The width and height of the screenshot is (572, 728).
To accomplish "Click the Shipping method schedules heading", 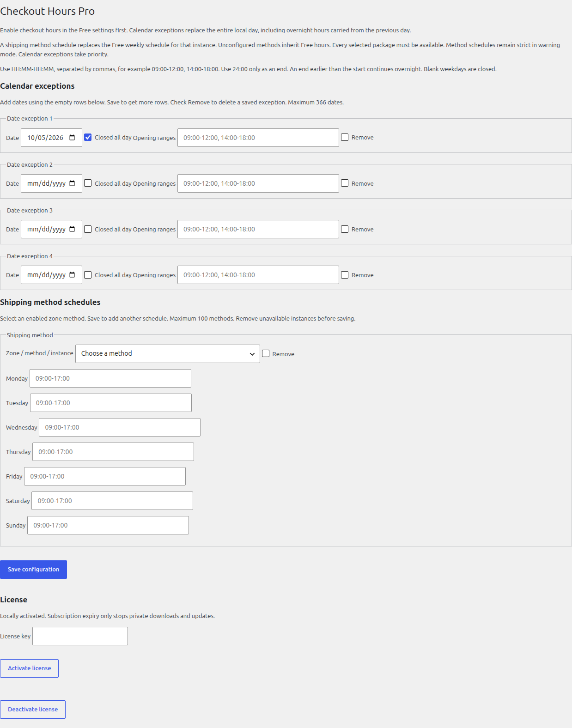I will coord(50,302).
